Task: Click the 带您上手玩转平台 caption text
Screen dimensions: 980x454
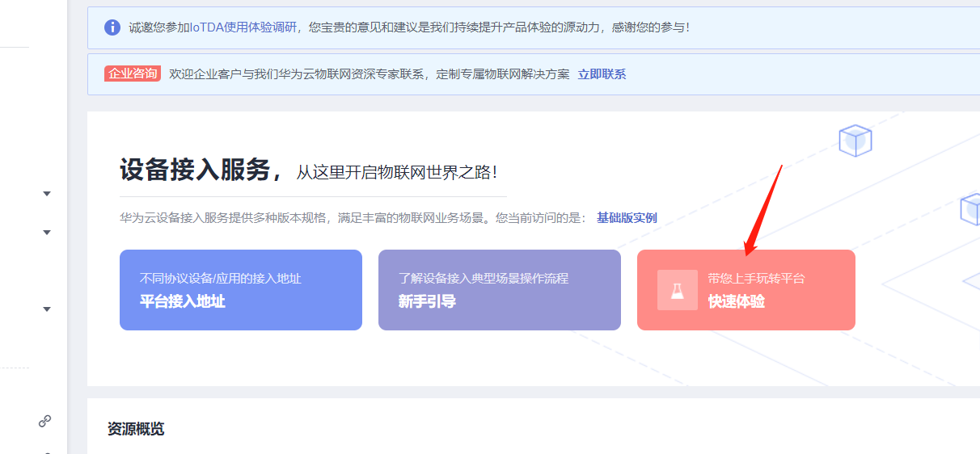Action: (x=756, y=279)
